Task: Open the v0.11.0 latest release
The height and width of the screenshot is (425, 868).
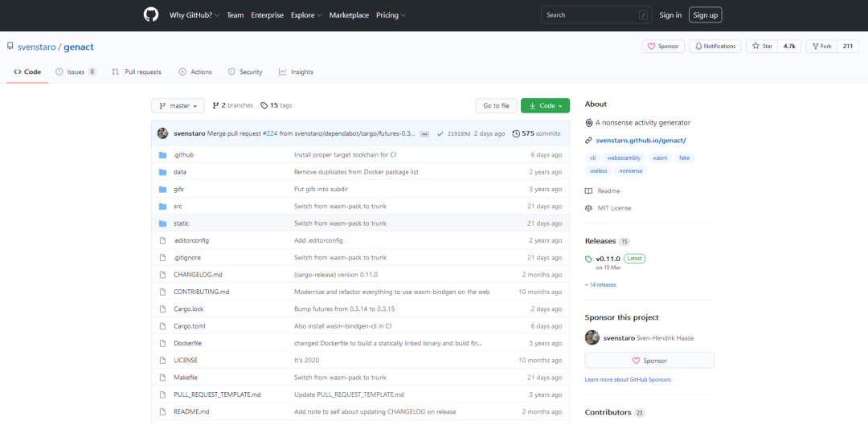Action: pos(608,259)
